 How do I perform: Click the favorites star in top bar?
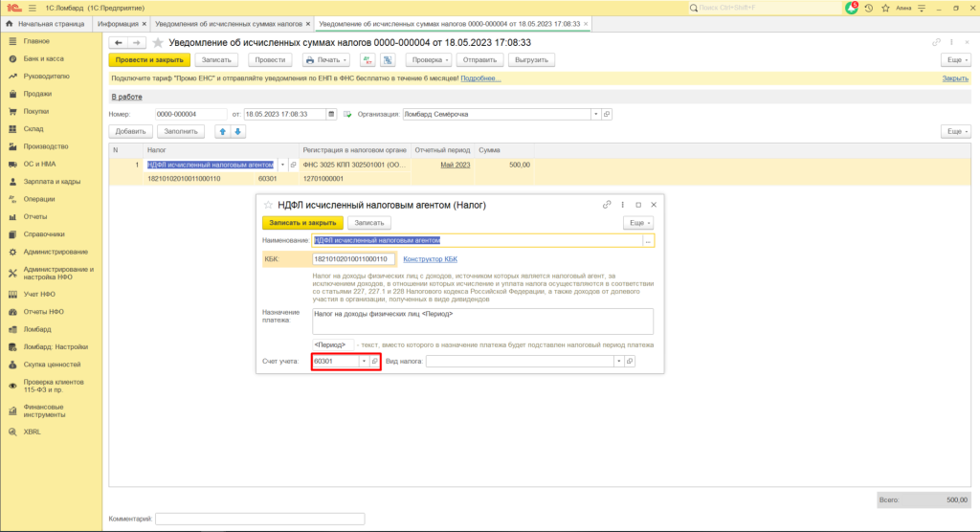(x=883, y=8)
